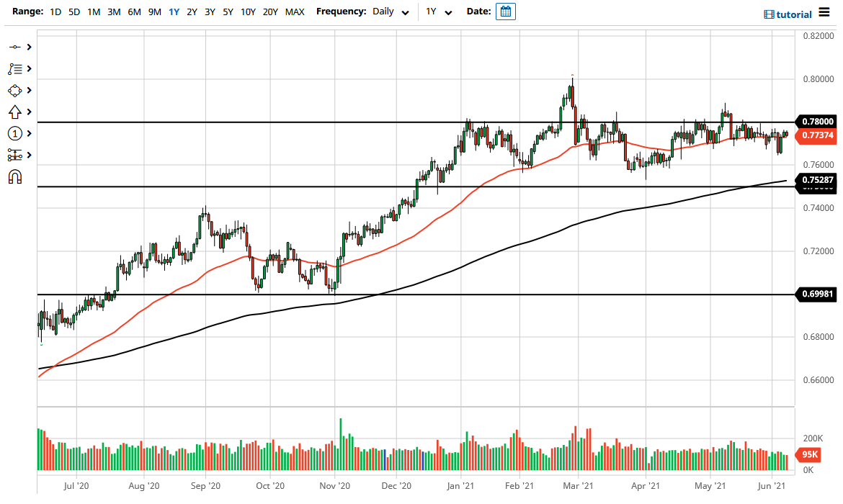Toggle magnet snap mode
This screenshot has width=843, height=504.
tap(14, 176)
